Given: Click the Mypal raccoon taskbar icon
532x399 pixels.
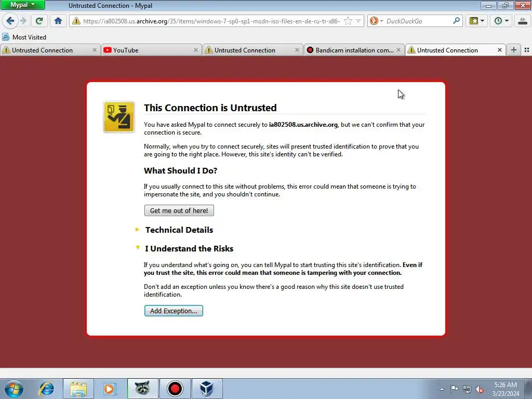Looking at the screenshot, I should point(142,389).
